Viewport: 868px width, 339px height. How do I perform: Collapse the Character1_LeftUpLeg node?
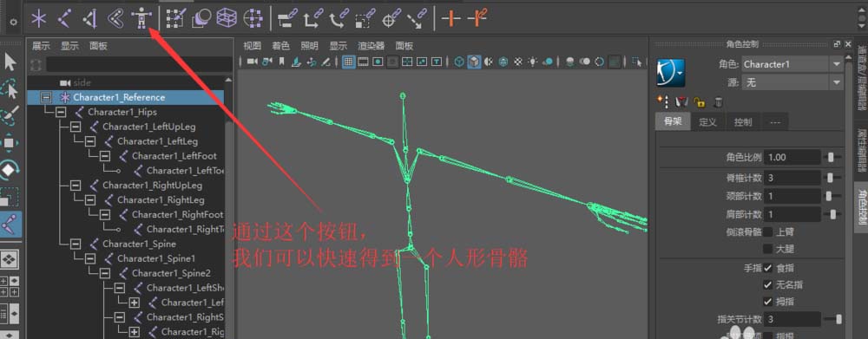76,127
